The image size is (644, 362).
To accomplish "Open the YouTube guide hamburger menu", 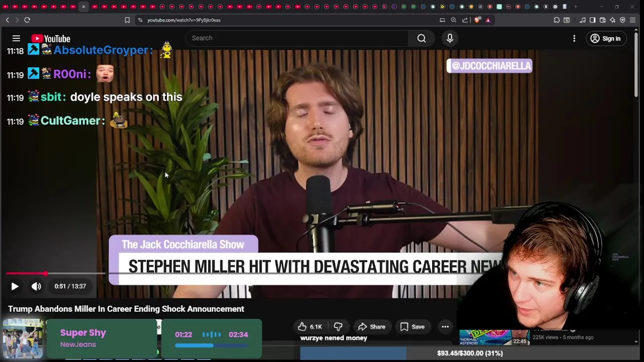I will click(x=16, y=38).
